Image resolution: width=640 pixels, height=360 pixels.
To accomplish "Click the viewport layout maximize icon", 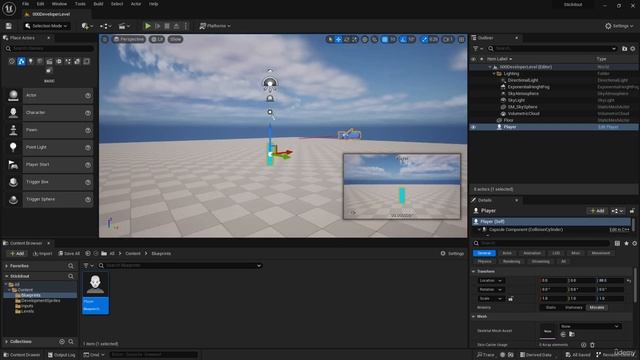I will coord(462,39).
